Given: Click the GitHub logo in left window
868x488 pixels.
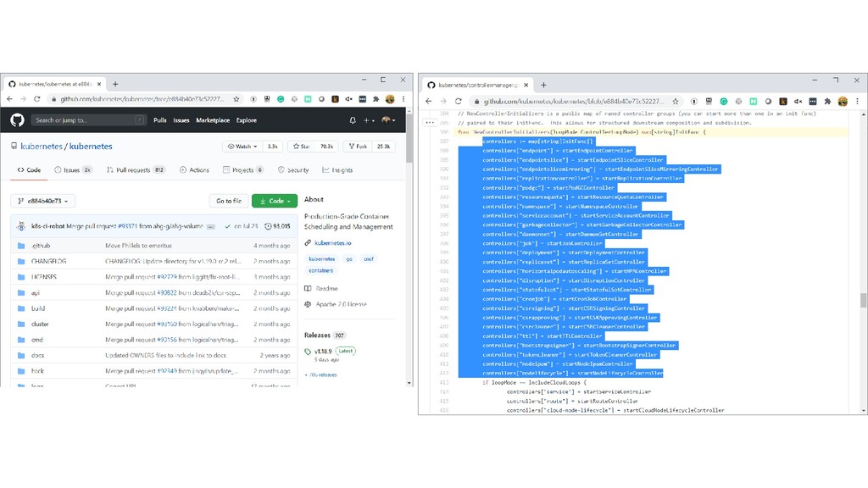Looking at the screenshot, I should tap(17, 120).
